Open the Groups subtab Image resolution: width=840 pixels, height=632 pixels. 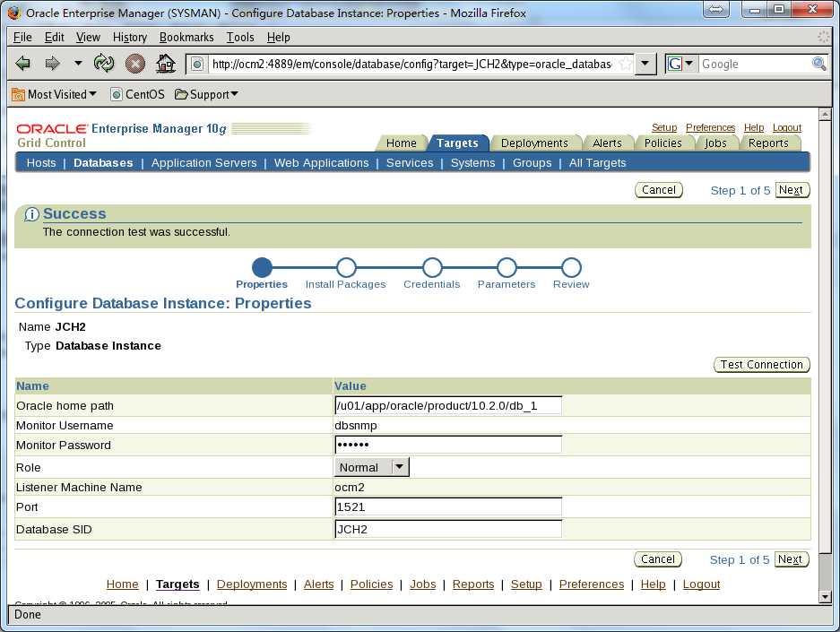pyautogui.click(x=532, y=163)
